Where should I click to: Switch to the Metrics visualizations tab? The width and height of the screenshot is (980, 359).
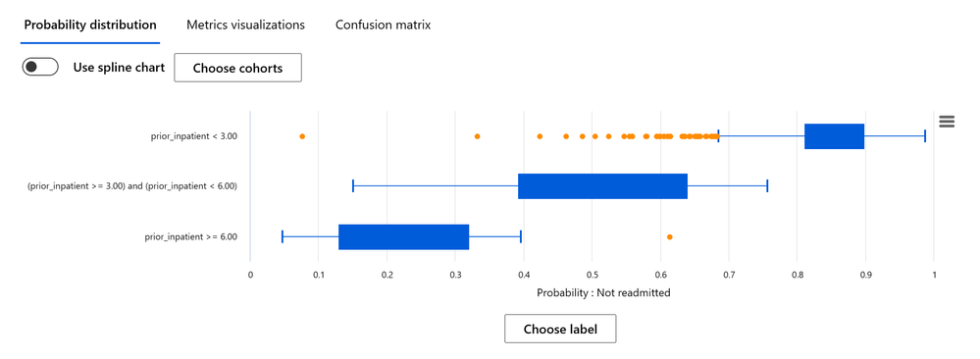[x=245, y=26]
